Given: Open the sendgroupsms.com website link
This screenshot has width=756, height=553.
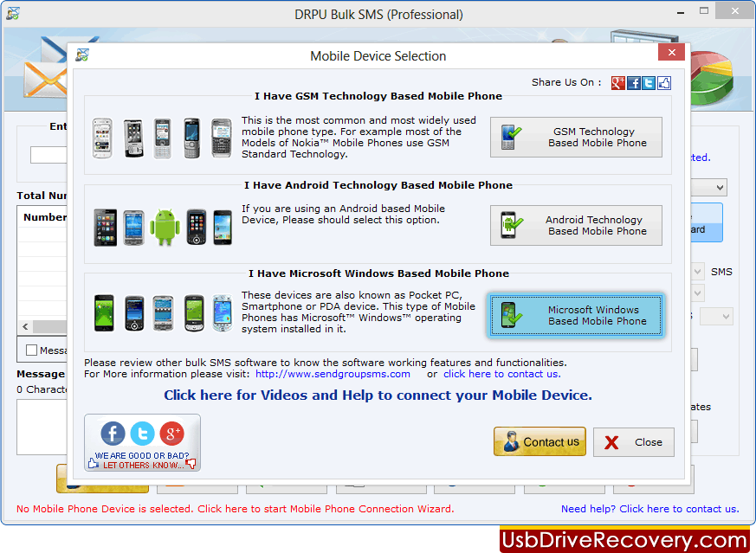Looking at the screenshot, I should tap(333, 374).
